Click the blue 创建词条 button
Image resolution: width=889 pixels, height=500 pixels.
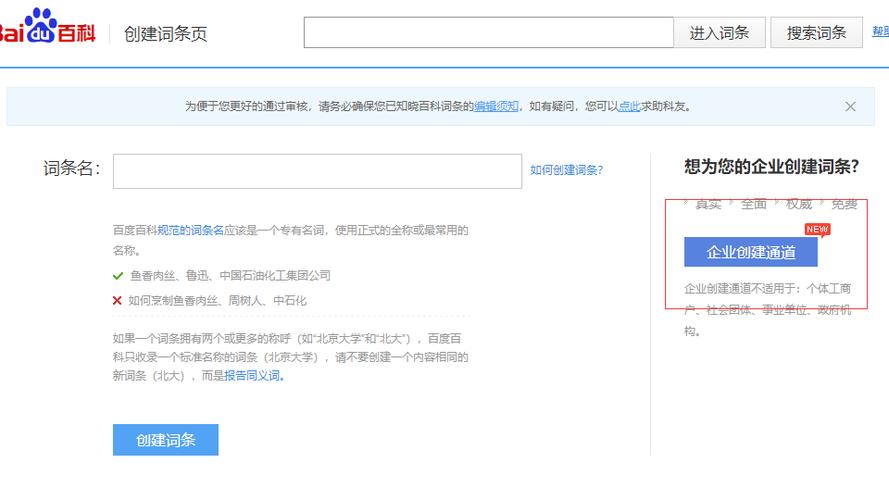tap(166, 440)
